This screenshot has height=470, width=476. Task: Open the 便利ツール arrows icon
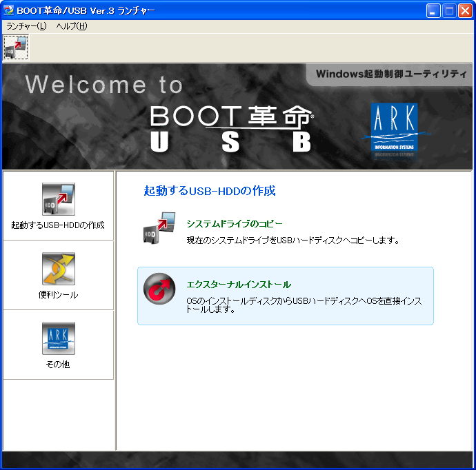click(x=59, y=269)
